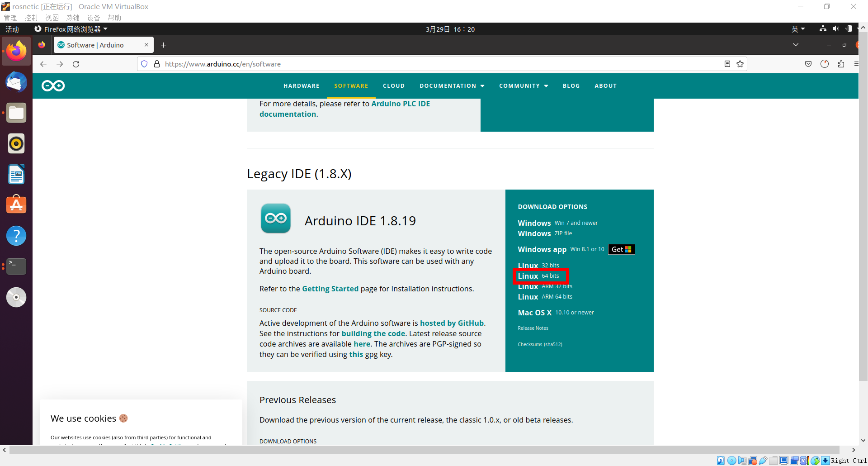
Task: Save page to Pocket
Action: (x=808, y=64)
